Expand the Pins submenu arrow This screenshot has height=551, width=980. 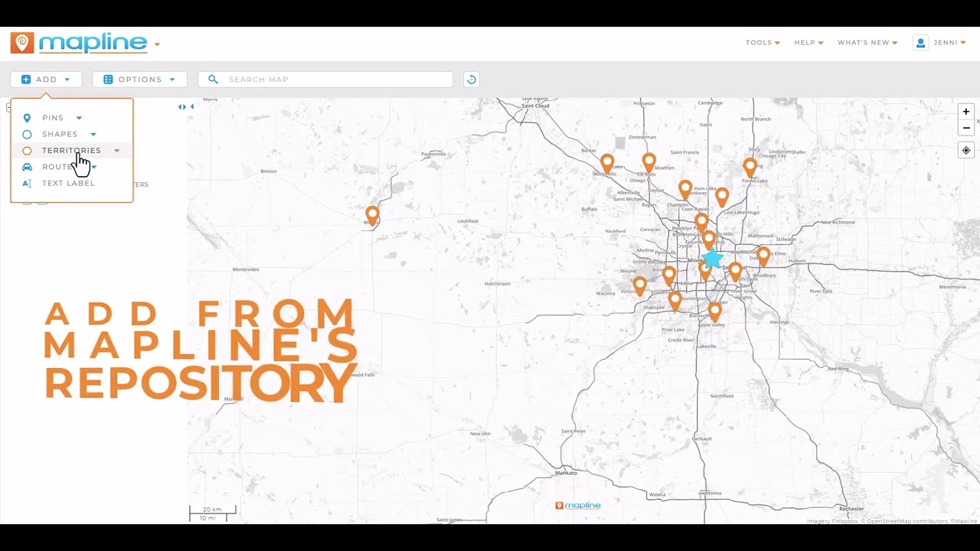pos(79,118)
